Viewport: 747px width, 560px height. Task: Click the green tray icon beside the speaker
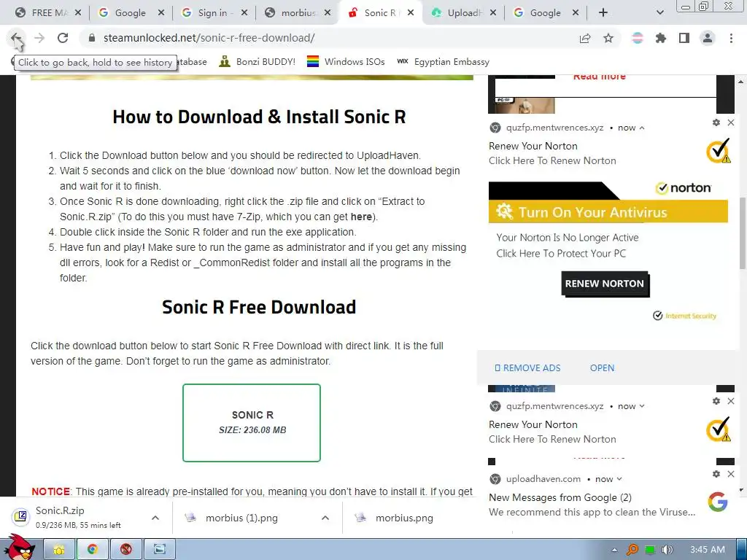click(x=650, y=550)
